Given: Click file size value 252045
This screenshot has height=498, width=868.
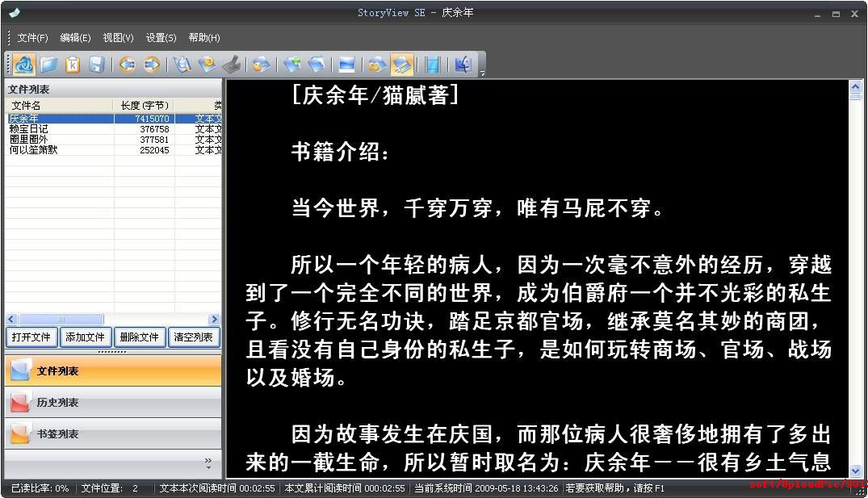Looking at the screenshot, I should point(154,150).
